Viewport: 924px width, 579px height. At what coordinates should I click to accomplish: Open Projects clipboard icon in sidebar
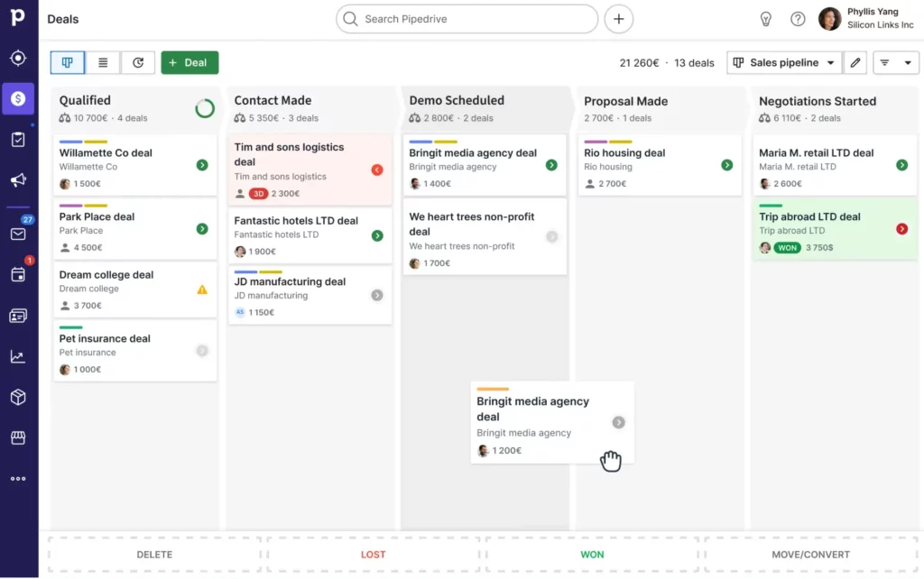point(18,140)
